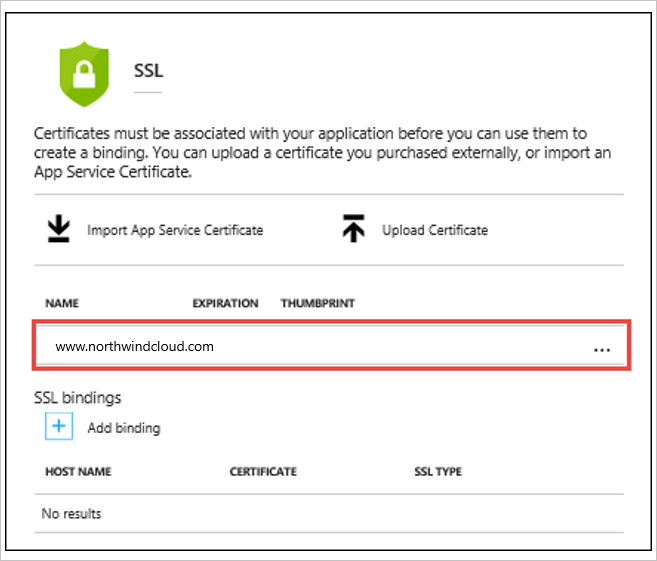Click the green SSL shield lock icon
Image resolution: width=657 pixels, height=561 pixels.
click(84, 74)
